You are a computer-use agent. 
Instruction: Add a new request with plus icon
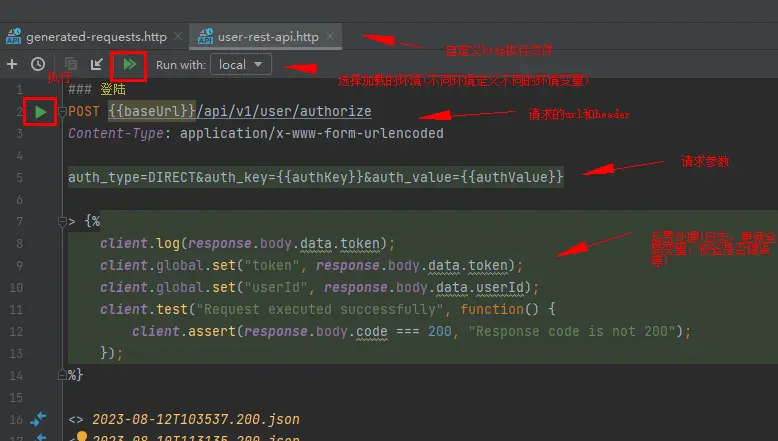pos(12,64)
